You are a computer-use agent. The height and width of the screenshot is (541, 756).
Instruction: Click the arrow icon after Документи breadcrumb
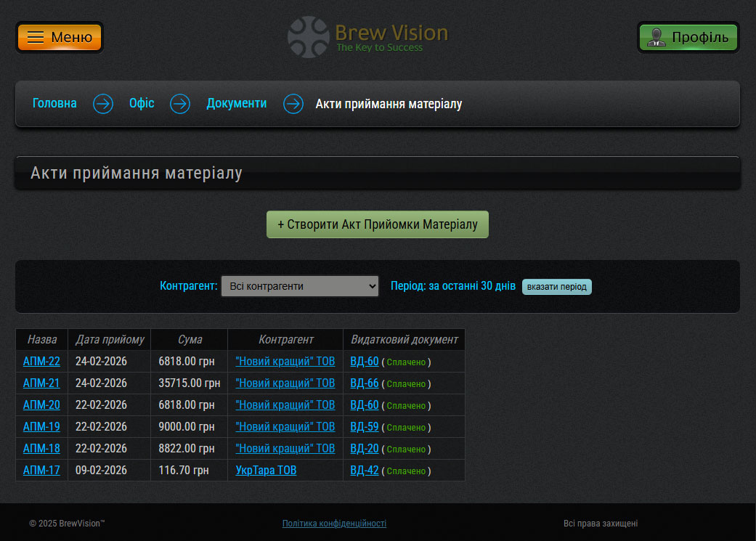click(x=293, y=104)
